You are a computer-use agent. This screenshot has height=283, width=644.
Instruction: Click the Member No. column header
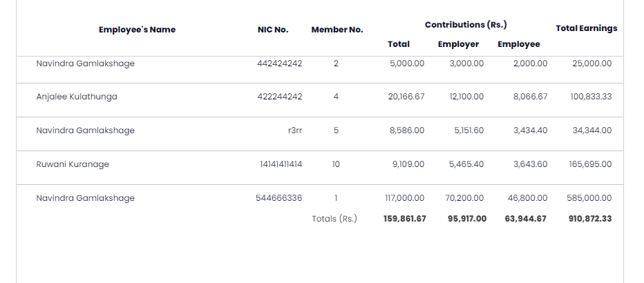click(x=337, y=30)
